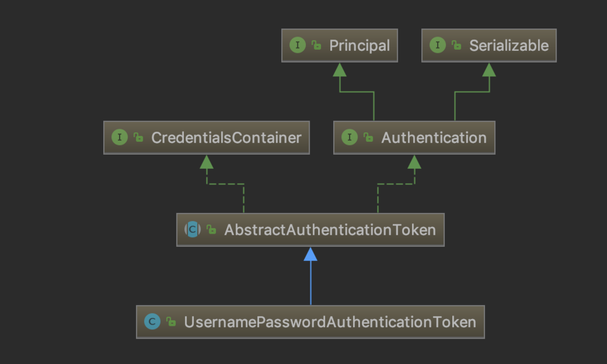607x364 pixels.
Task: Select the Serializable node label
Action: click(x=509, y=45)
